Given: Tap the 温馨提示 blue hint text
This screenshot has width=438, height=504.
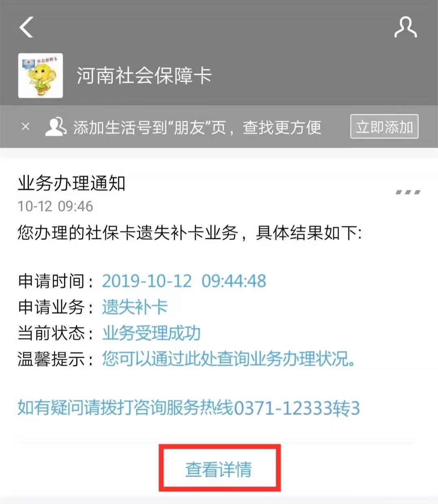Looking at the screenshot, I should [x=229, y=359].
